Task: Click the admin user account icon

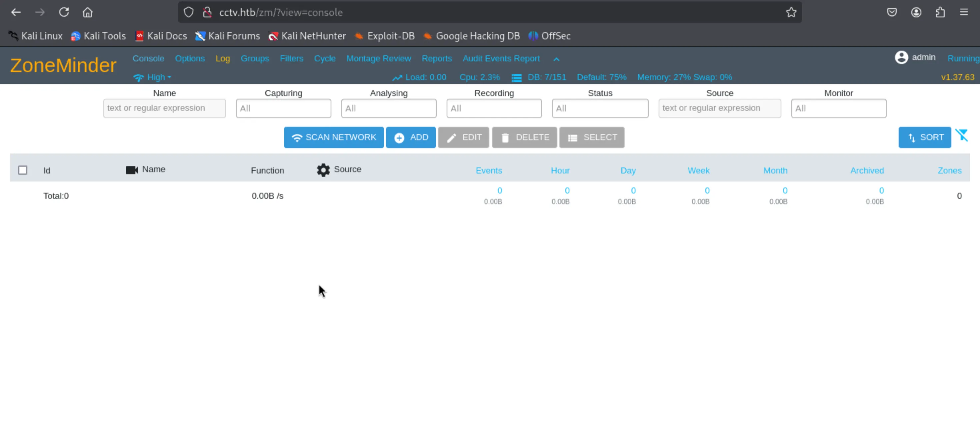Action: (x=901, y=57)
